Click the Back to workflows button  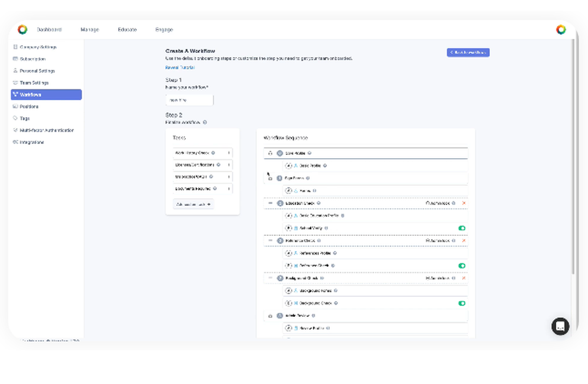468,52
